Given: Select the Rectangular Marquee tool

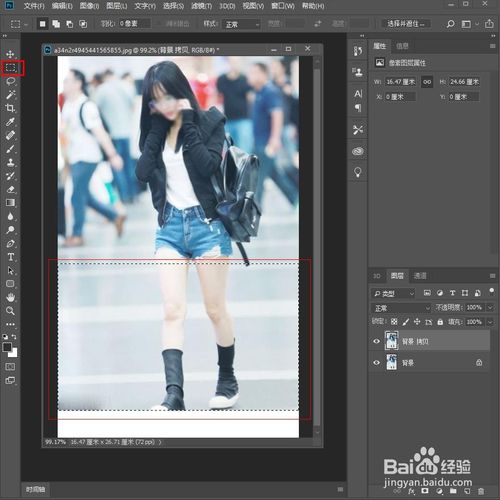Looking at the screenshot, I should (10, 68).
